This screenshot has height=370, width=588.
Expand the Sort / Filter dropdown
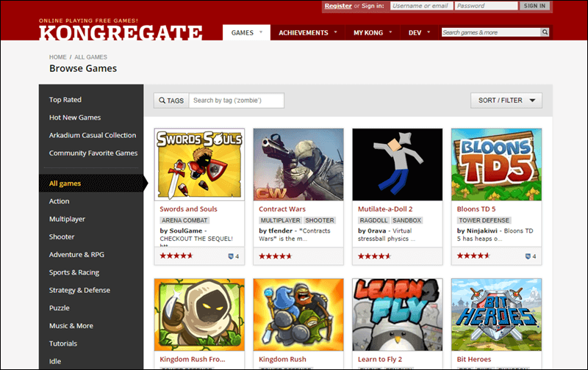506,101
